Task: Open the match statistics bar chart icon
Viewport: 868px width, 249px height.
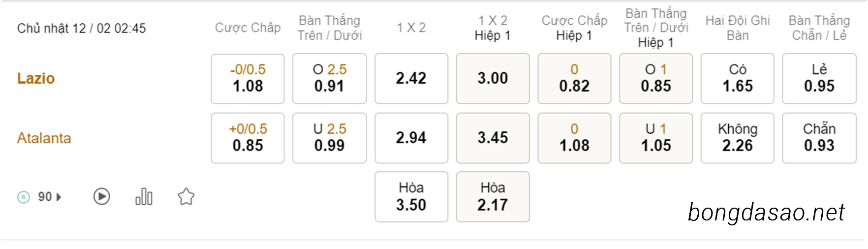Action: pos(144,197)
